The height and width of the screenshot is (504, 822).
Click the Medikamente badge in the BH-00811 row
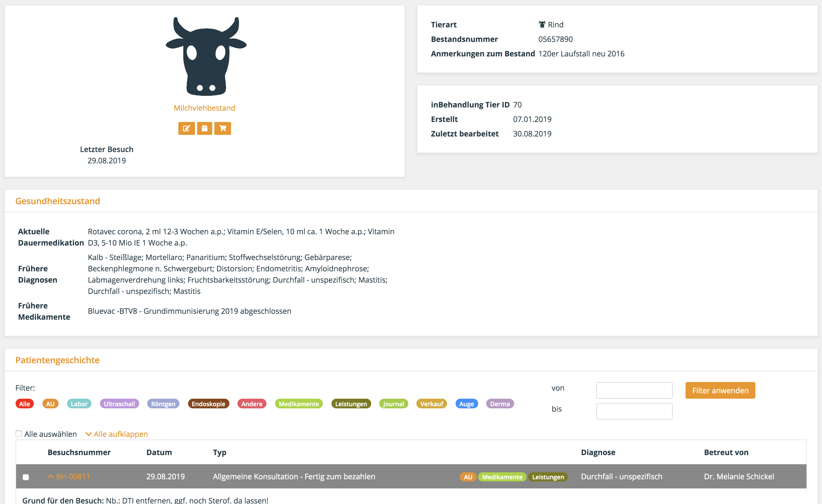tap(502, 477)
